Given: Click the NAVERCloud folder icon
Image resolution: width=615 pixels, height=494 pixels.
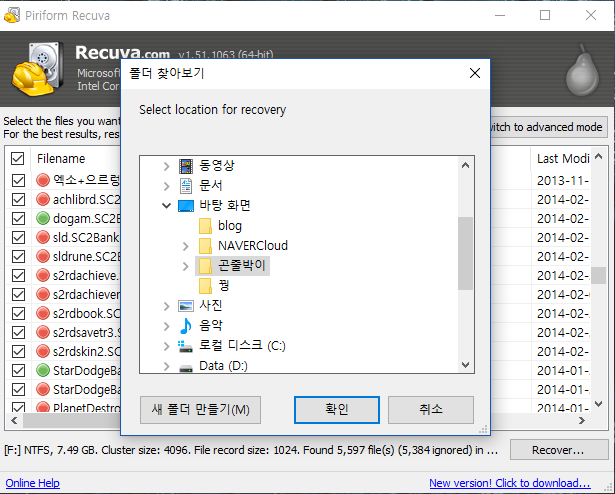Looking at the screenshot, I should click(x=205, y=246).
